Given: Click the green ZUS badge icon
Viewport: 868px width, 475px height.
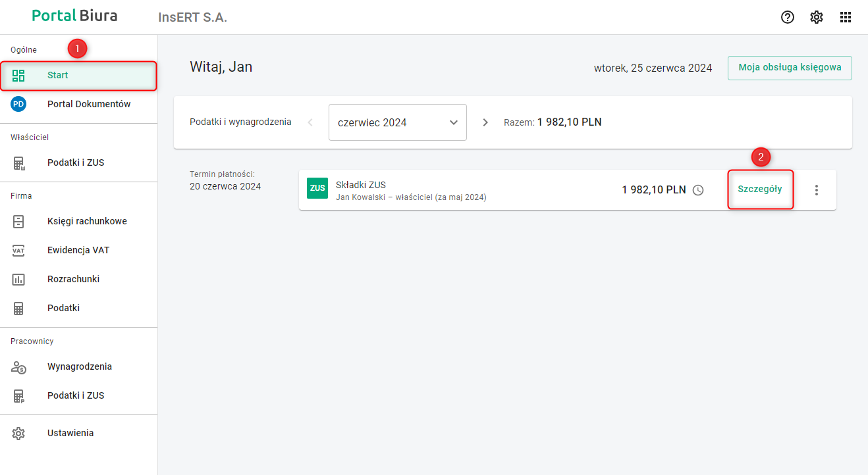Looking at the screenshot, I should pos(317,188).
